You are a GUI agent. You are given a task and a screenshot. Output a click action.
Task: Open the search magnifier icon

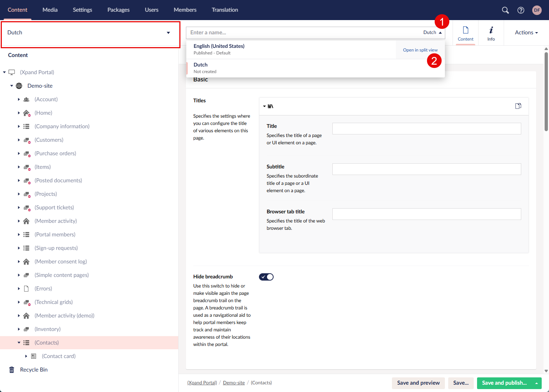point(505,10)
